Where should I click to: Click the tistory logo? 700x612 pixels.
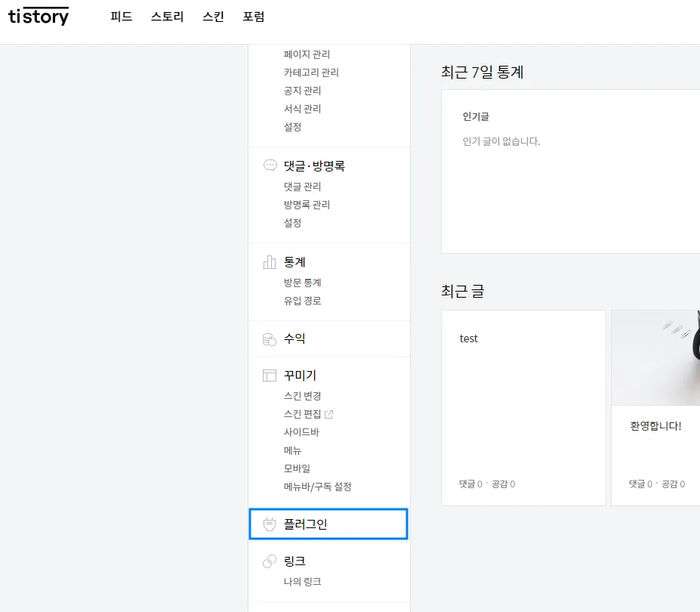pyautogui.click(x=39, y=17)
